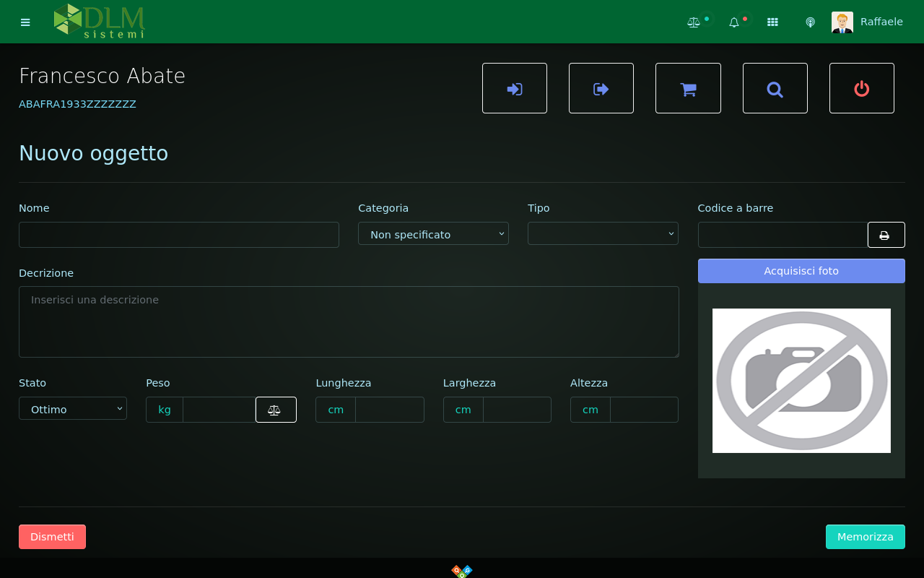
Task: Focus the Nome text field
Action: click(179, 235)
